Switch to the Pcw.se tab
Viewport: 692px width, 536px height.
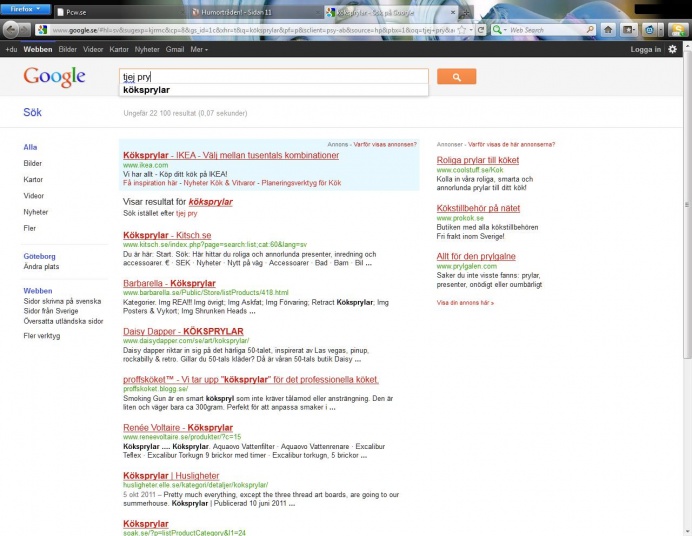pos(118,12)
